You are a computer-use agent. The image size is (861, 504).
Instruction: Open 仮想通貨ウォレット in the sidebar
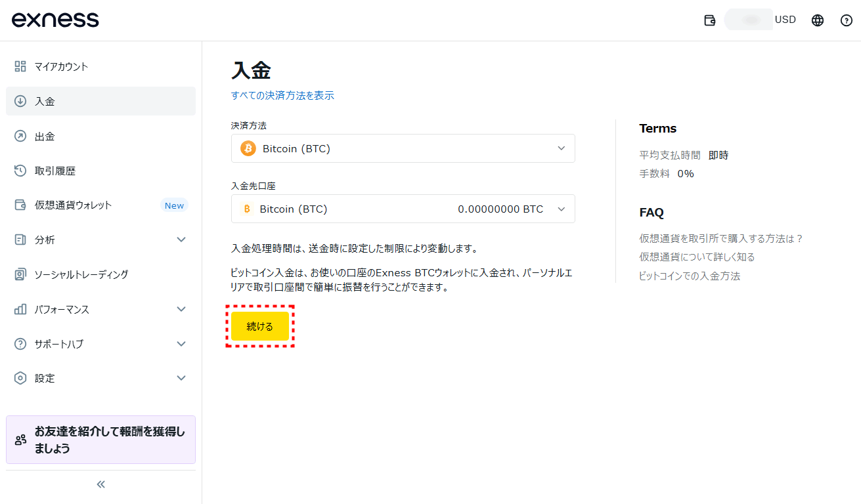pos(100,205)
